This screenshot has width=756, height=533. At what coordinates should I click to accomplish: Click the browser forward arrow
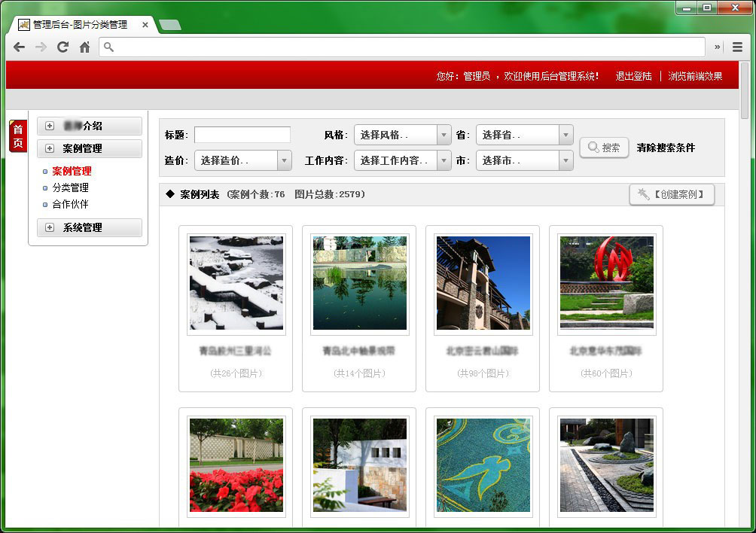pyautogui.click(x=41, y=47)
